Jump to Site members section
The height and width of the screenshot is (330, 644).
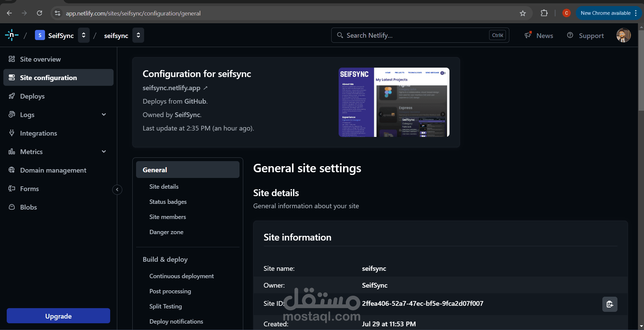click(168, 217)
